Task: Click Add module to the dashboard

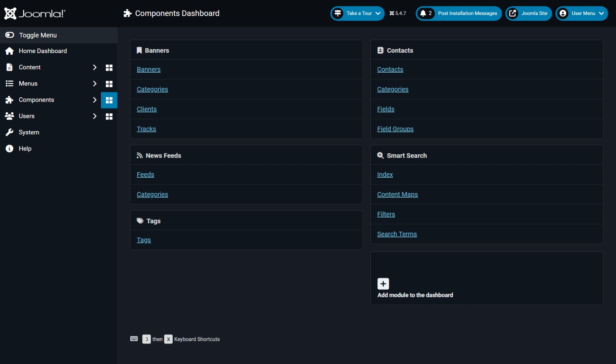Action: 415,295
